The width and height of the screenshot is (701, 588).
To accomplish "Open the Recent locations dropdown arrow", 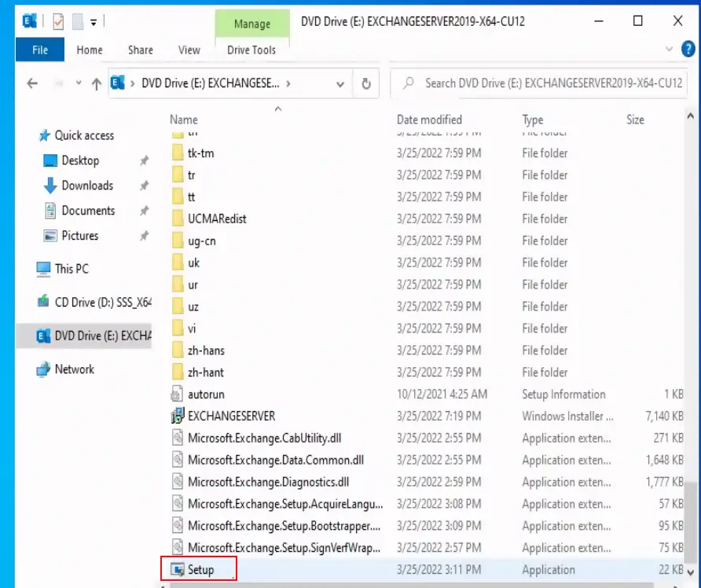I will click(x=77, y=83).
